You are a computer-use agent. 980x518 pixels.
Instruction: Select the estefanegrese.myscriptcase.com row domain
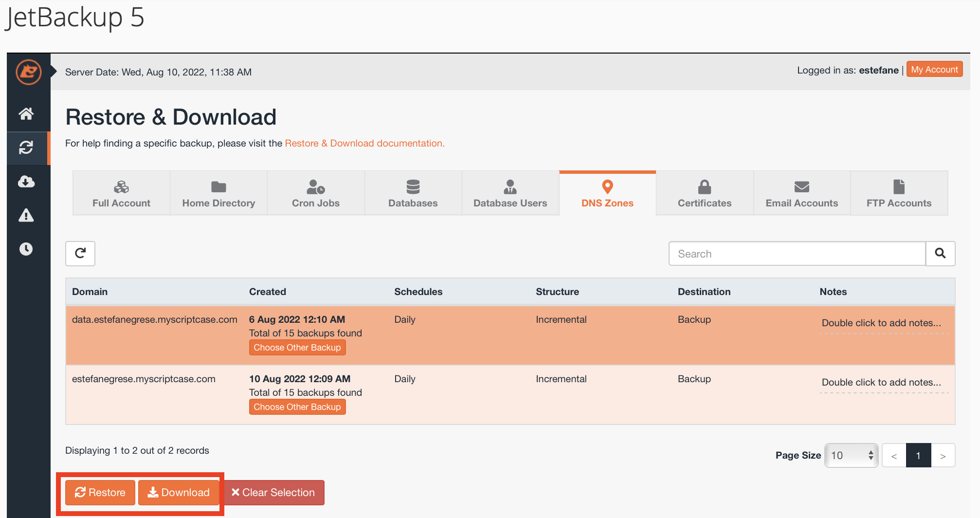click(x=144, y=379)
